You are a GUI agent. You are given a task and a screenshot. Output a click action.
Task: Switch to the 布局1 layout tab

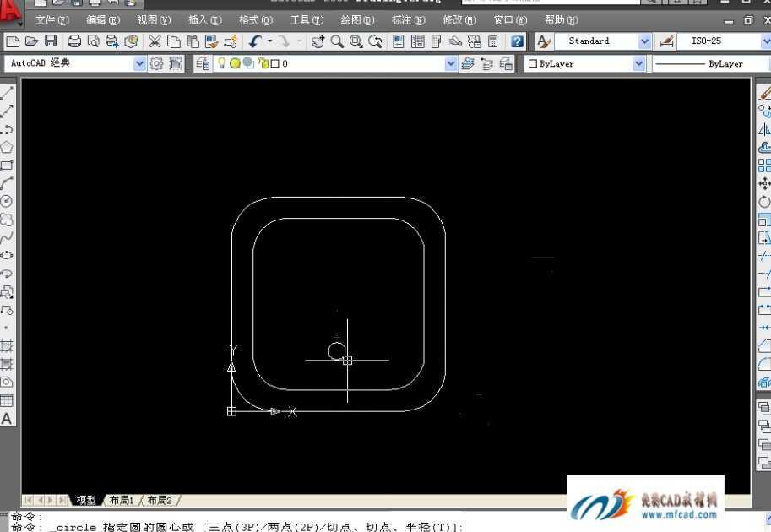click(122, 500)
